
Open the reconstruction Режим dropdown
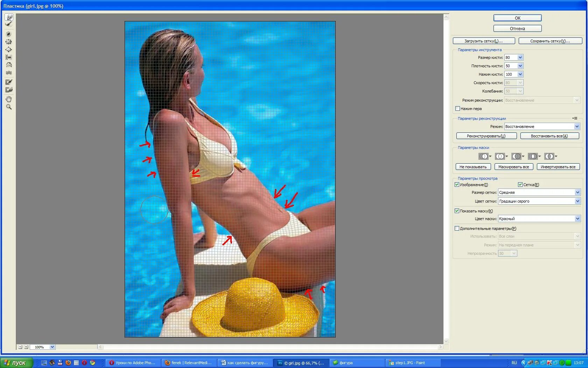click(577, 127)
